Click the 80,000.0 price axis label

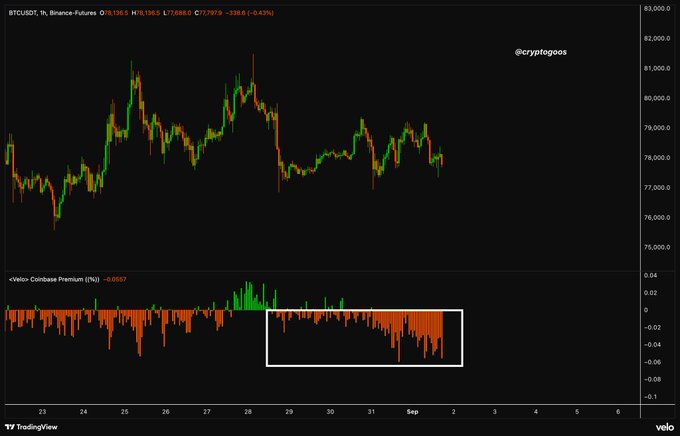[x=658, y=98]
